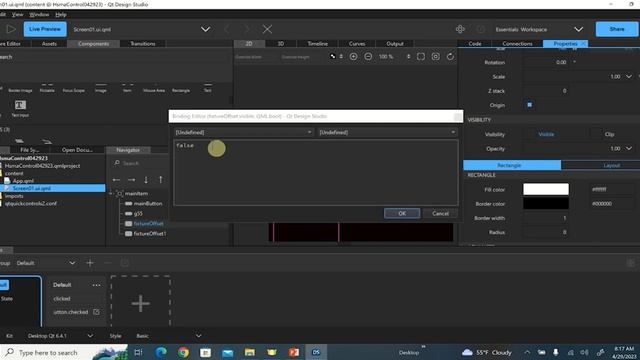Screen dimensions: 640x360
Task: Open the Default state three-dot menu
Action: pyautogui.click(x=96, y=285)
